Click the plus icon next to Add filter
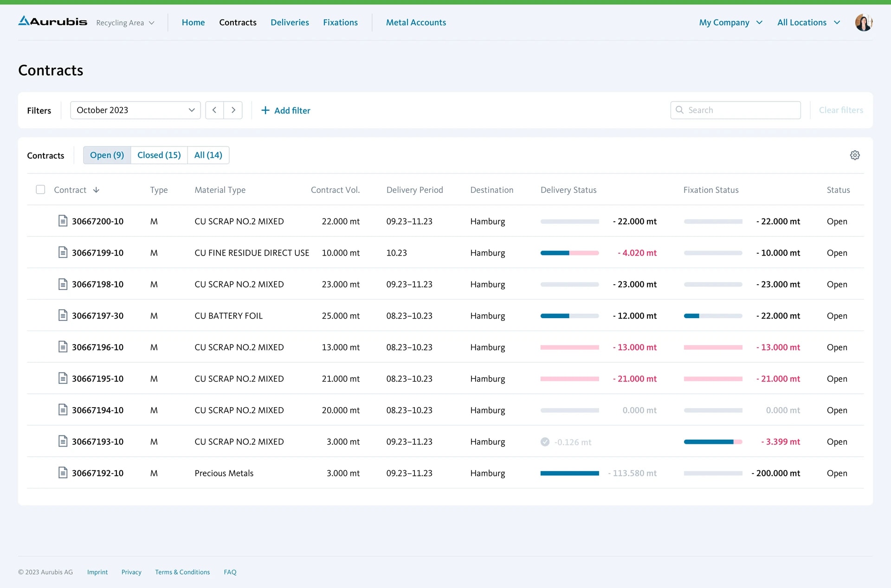Image resolution: width=891 pixels, height=588 pixels. pos(265,110)
